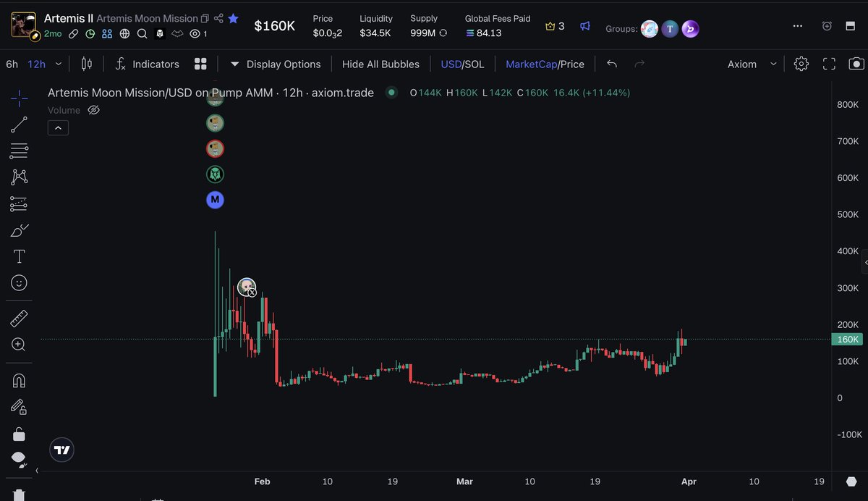Select the ruler measure tool
This screenshot has width=868, height=501.
(20, 318)
